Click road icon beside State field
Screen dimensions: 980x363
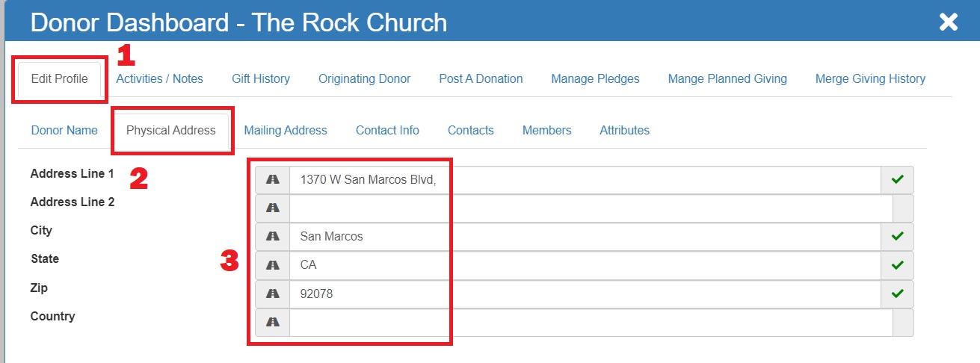click(x=273, y=265)
